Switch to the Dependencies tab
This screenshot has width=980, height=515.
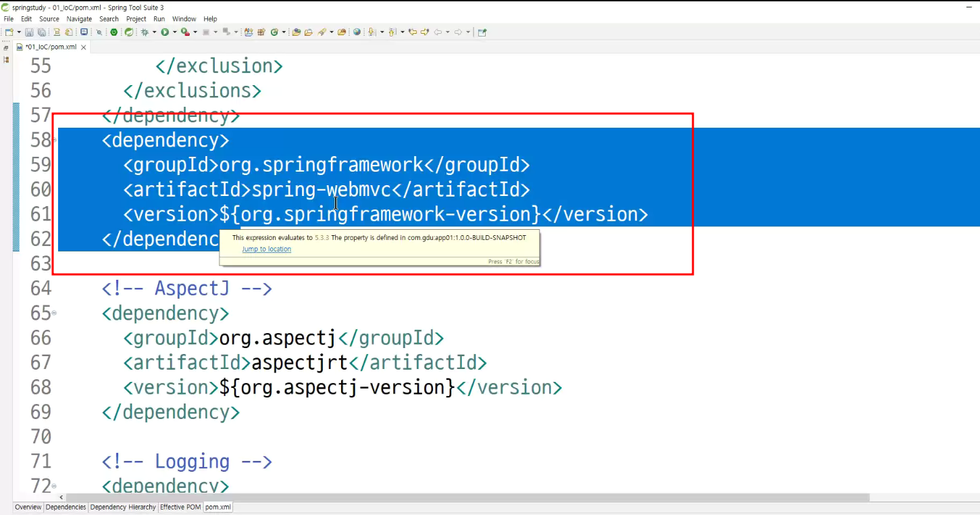66,507
